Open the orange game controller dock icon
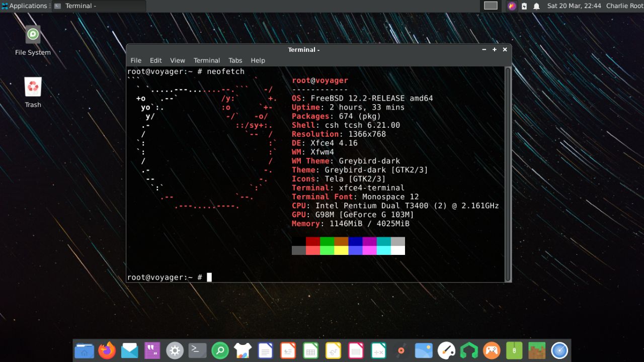644x362 pixels. pyautogui.click(x=492, y=350)
